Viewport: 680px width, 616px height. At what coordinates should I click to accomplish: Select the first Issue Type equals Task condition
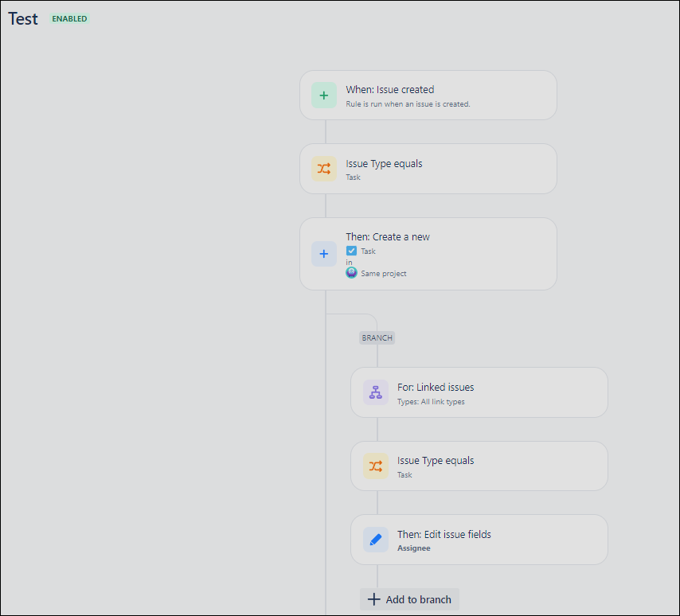coord(428,169)
